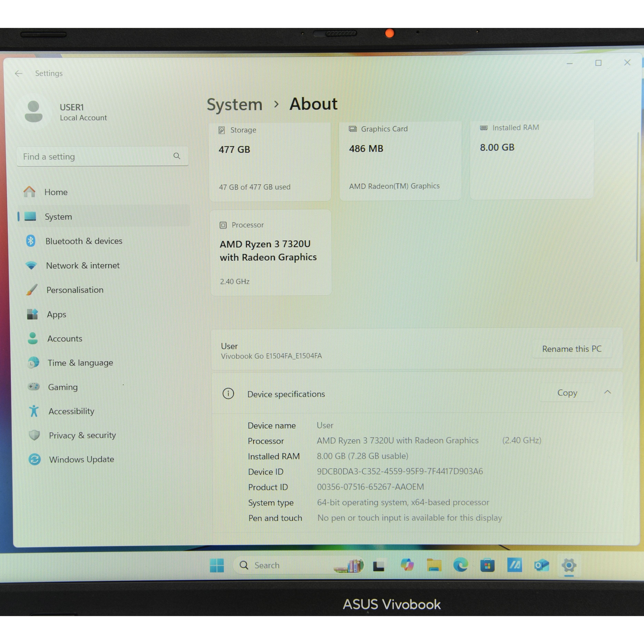
Task: Open Copilot from the taskbar
Action: coord(407,565)
